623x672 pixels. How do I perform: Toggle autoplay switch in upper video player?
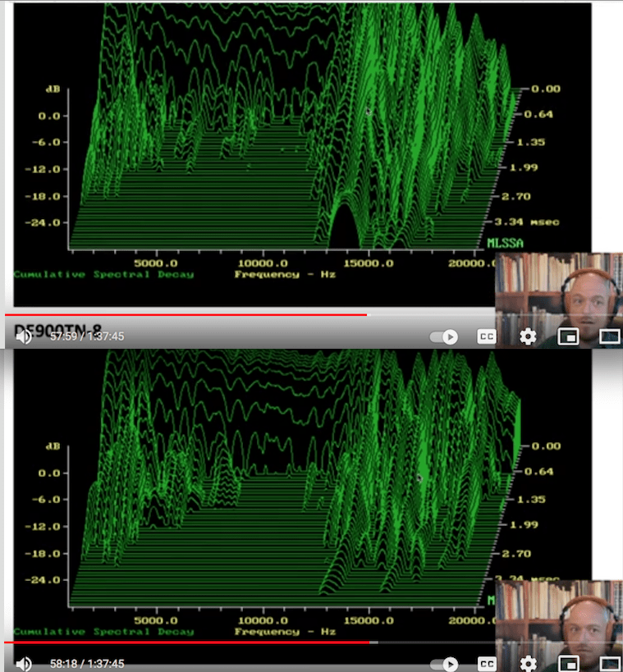444,337
